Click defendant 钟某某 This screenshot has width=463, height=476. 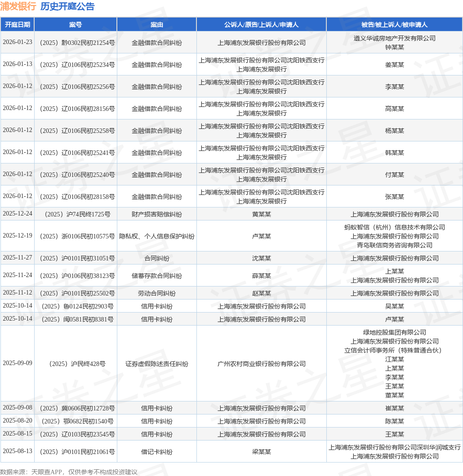point(394,47)
